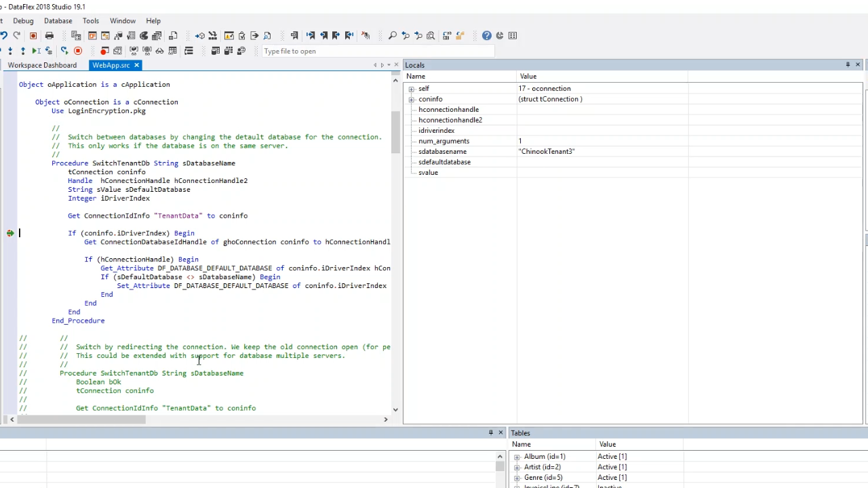Click the Print icon in the toolbar
The width and height of the screenshot is (868, 488).
click(49, 36)
